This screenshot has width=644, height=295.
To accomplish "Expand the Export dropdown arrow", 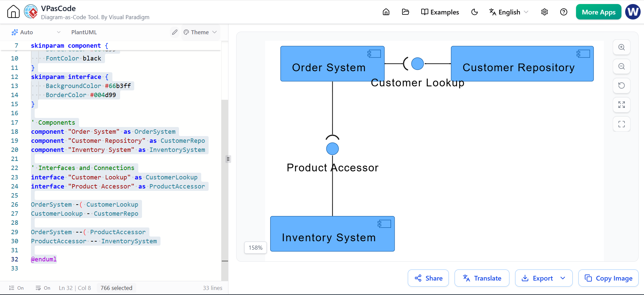I will [x=563, y=278].
